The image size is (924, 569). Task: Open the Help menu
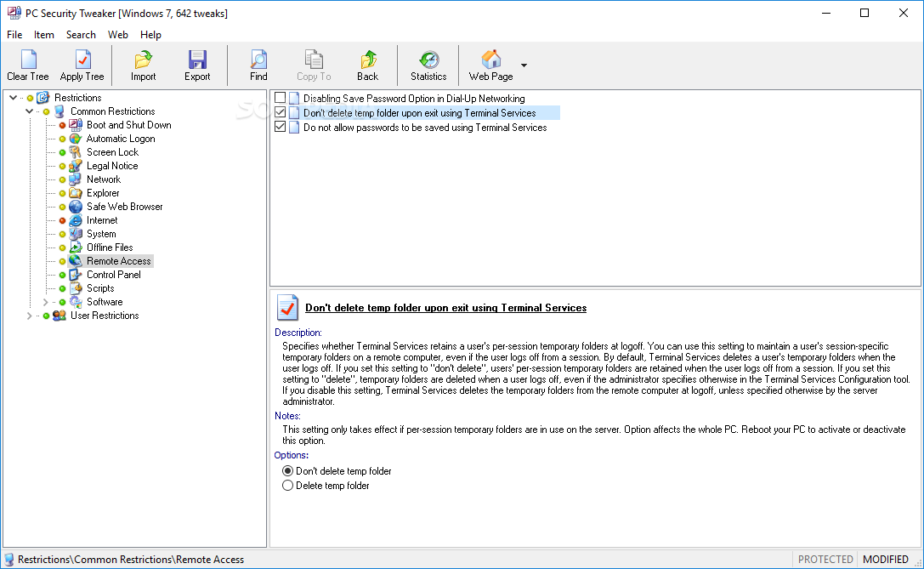click(x=150, y=35)
